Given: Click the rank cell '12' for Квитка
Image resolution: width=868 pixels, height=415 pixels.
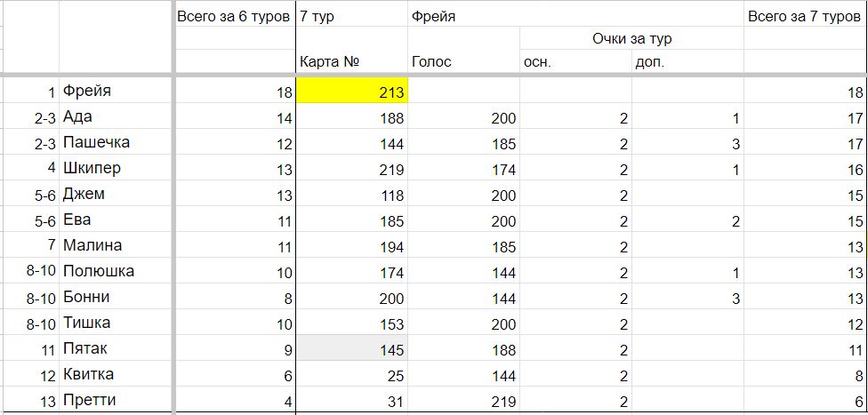Looking at the screenshot, I should click(x=30, y=375).
